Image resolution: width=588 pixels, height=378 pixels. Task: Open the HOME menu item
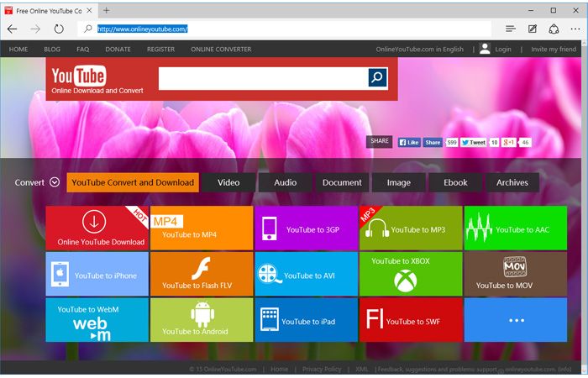[18, 49]
